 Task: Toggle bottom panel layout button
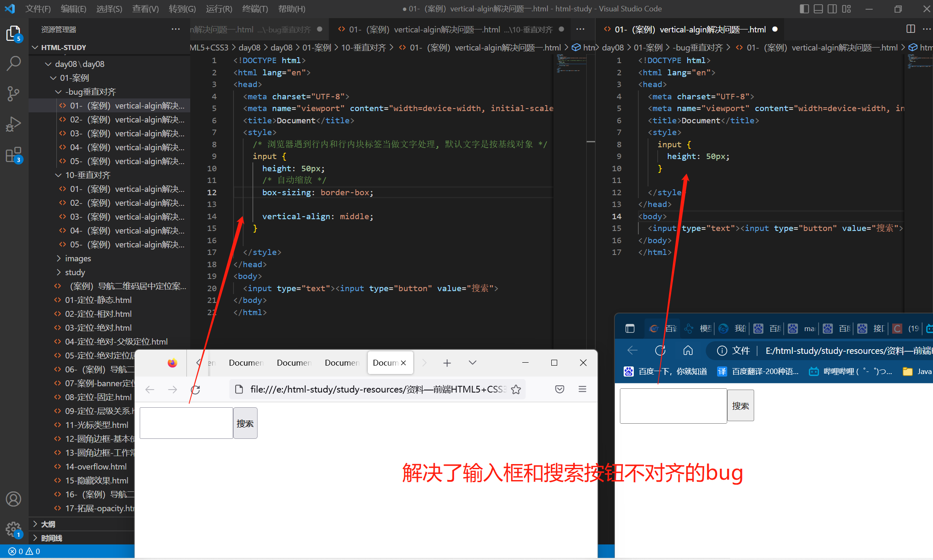818,9
